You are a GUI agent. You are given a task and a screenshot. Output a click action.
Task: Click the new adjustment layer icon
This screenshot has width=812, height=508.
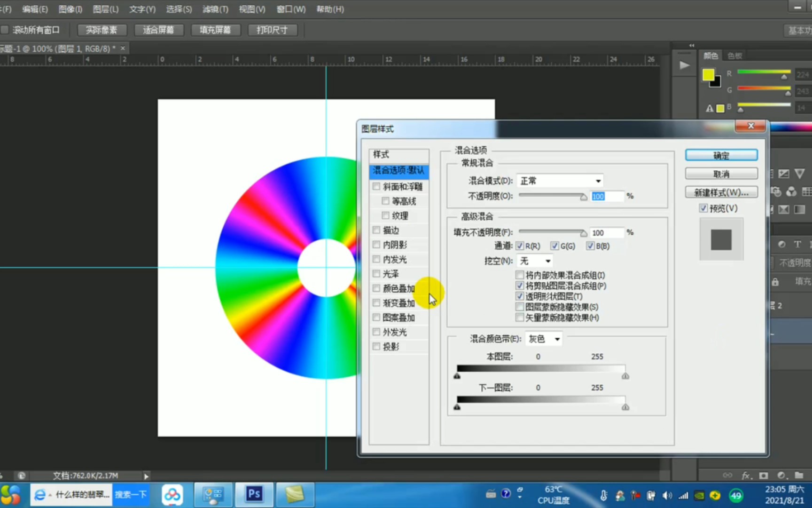click(781, 476)
